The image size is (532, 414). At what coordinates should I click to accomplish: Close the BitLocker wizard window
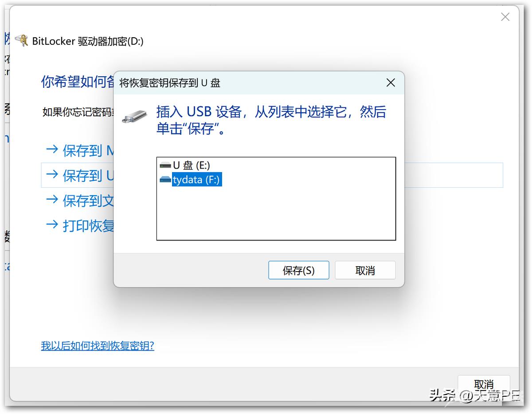505,17
